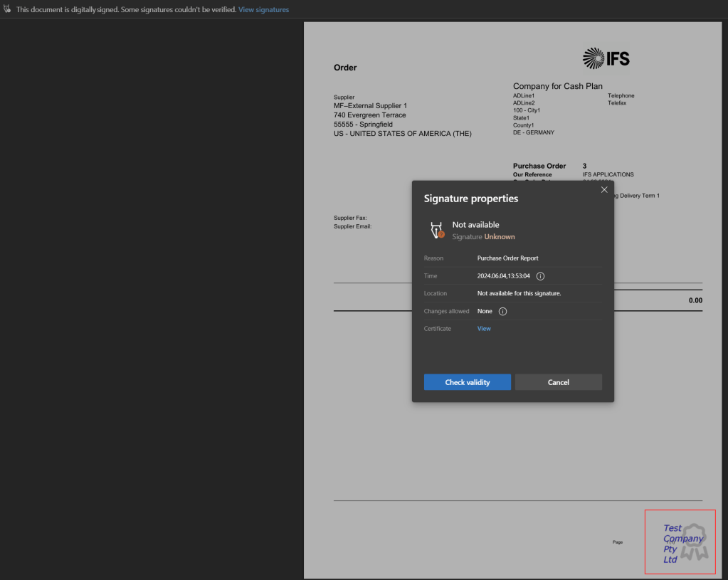Click the digital signature icon in notification bar
The height and width of the screenshot is (580, 728).
pos(7,9)
